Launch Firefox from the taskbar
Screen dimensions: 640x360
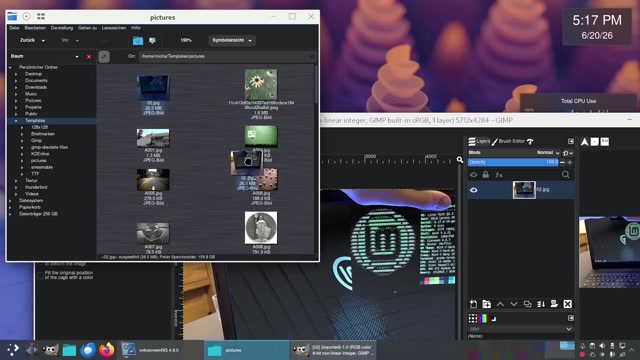107,350
